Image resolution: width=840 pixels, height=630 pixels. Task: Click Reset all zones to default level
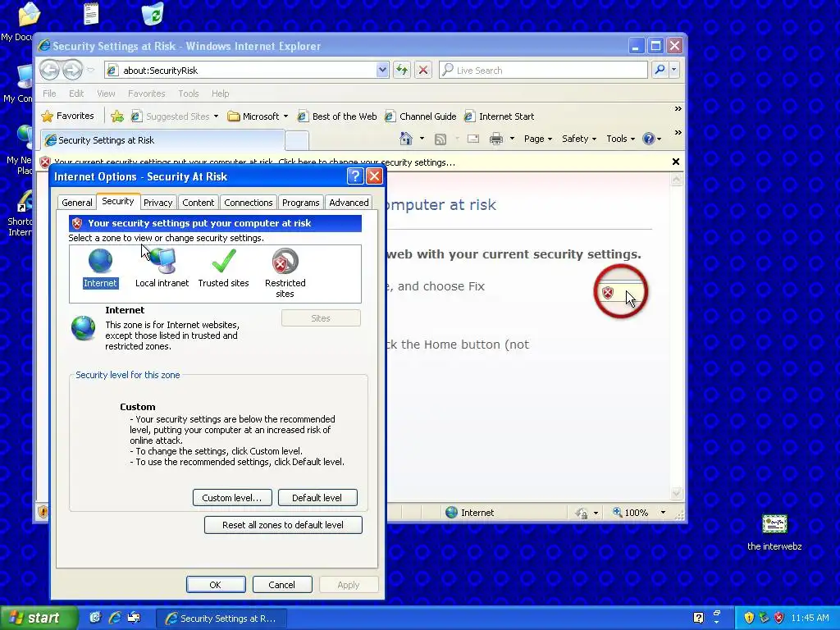283,525
